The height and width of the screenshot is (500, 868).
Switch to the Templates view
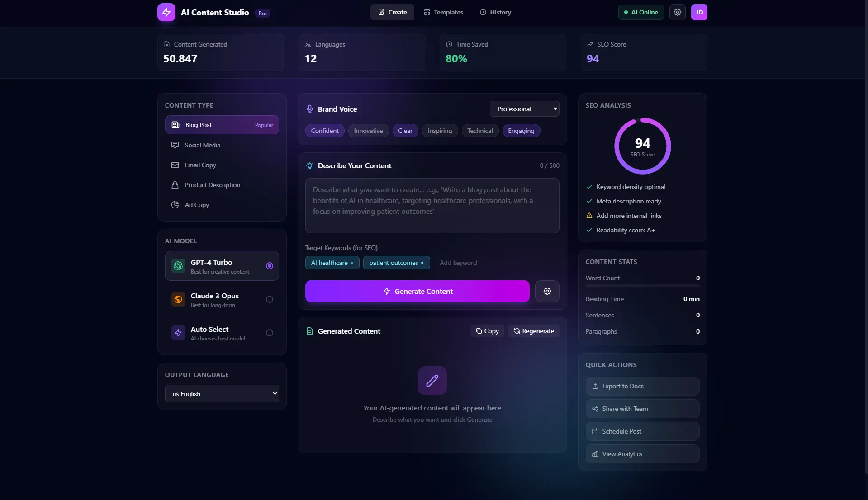443,12
